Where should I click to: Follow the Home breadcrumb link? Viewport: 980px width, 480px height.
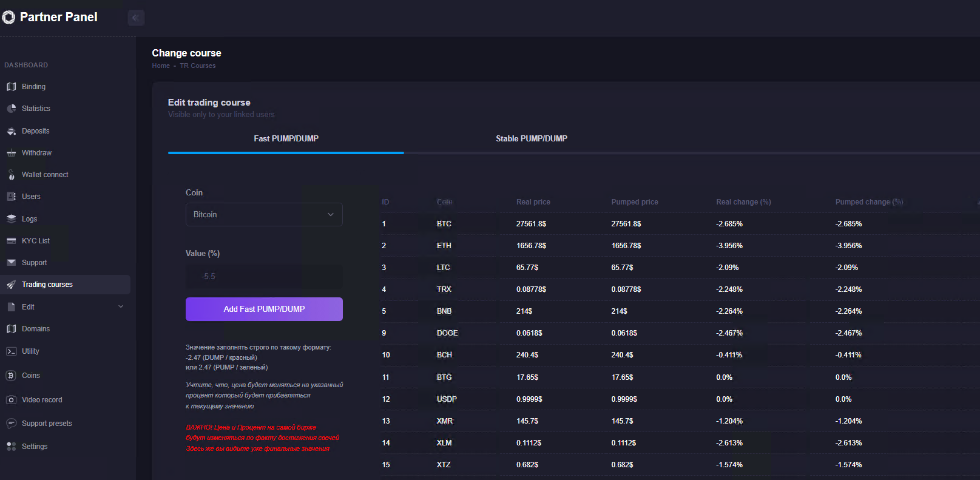pos(161,66)
